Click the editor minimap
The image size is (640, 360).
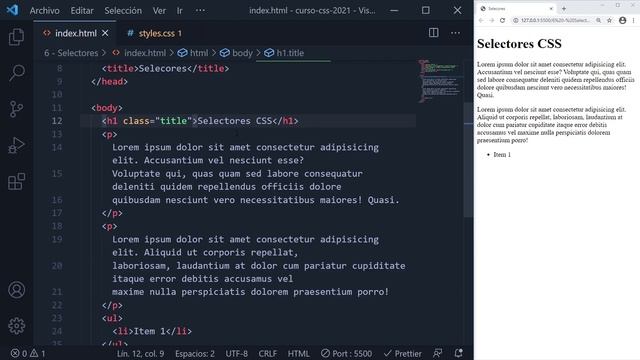(440, 82)
